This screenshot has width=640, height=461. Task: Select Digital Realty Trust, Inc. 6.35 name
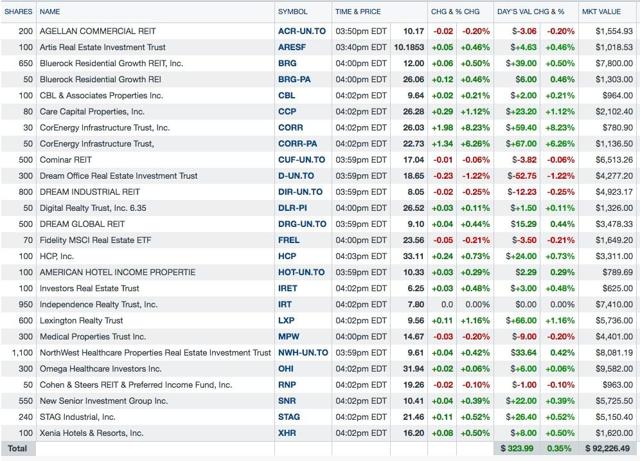coord(93,208)
